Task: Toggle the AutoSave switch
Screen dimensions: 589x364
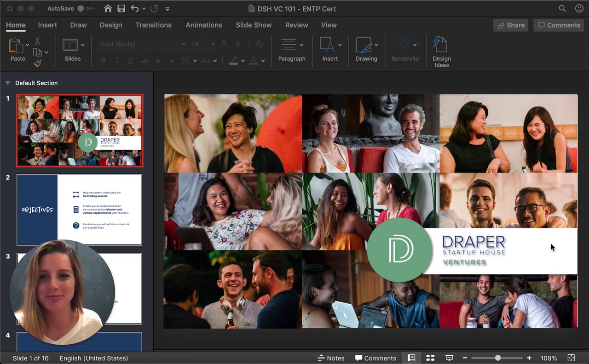Action: coord(86,8)
